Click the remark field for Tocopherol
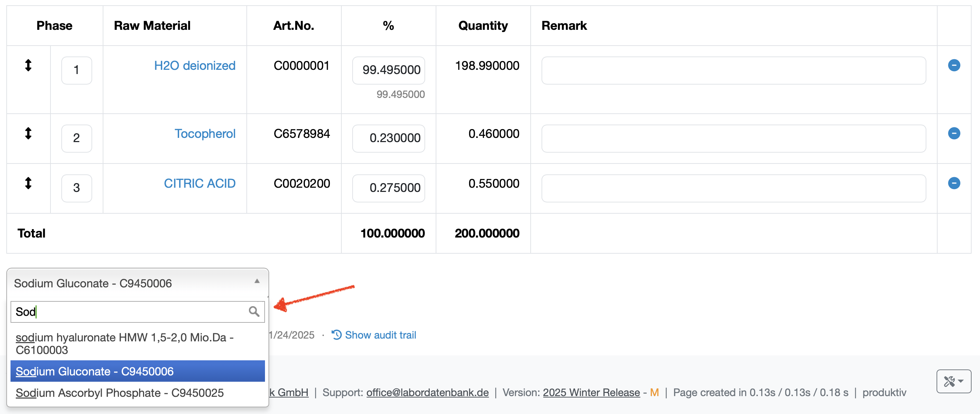Image resolution: width=980 pixels, height=414 pixels. coord(733,138)
